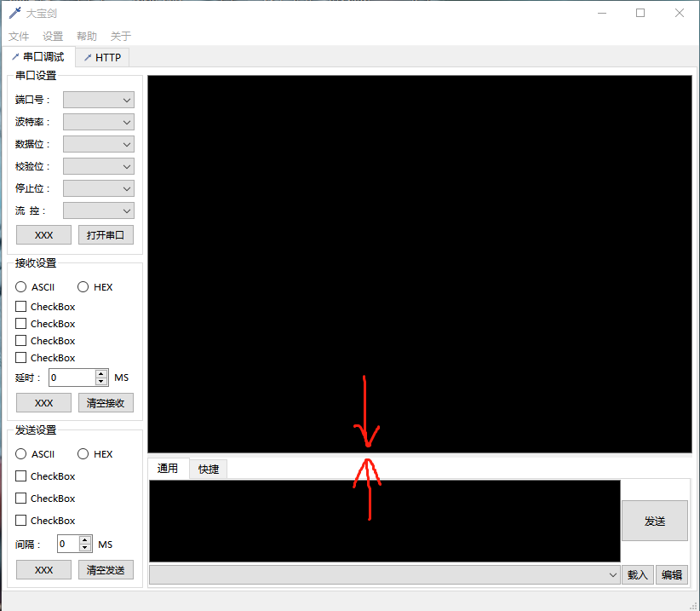Open the 设置 menu
700x611 pixels.
(x=52, y=36)
